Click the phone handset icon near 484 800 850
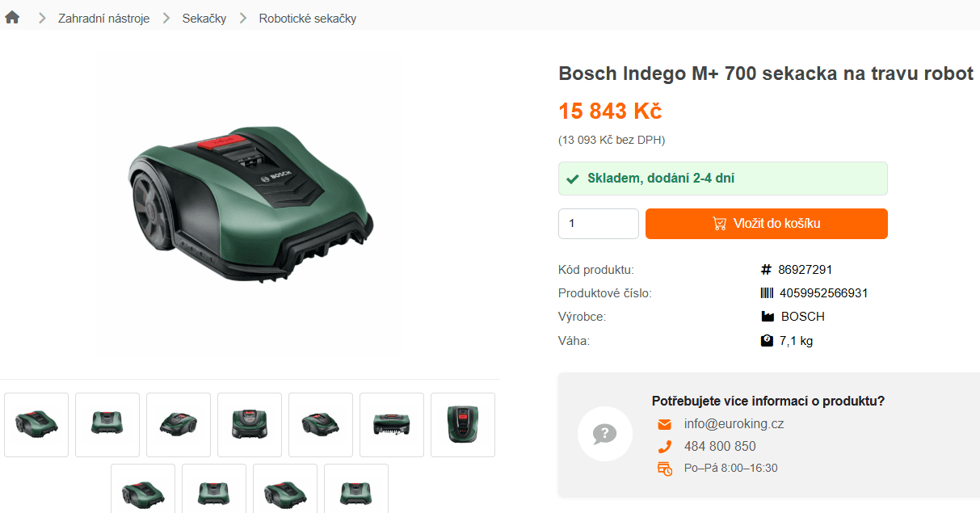 point(664,445)
